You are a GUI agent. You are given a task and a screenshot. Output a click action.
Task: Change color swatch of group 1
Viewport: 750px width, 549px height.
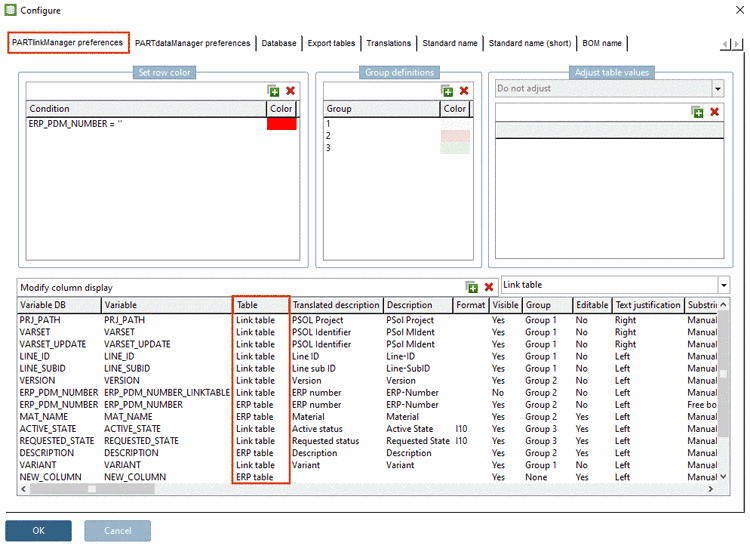455,124
